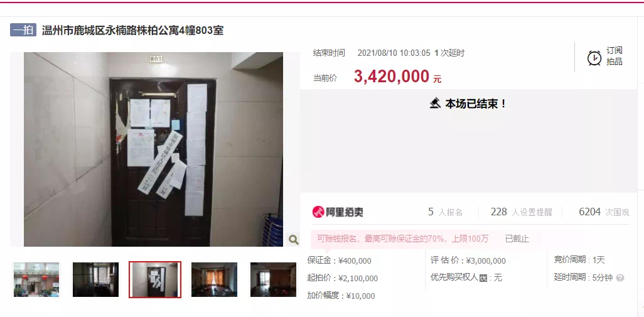Click the 228 人设置提醒 reminder count
644x317 pixels.
click(x=521, y=212)
